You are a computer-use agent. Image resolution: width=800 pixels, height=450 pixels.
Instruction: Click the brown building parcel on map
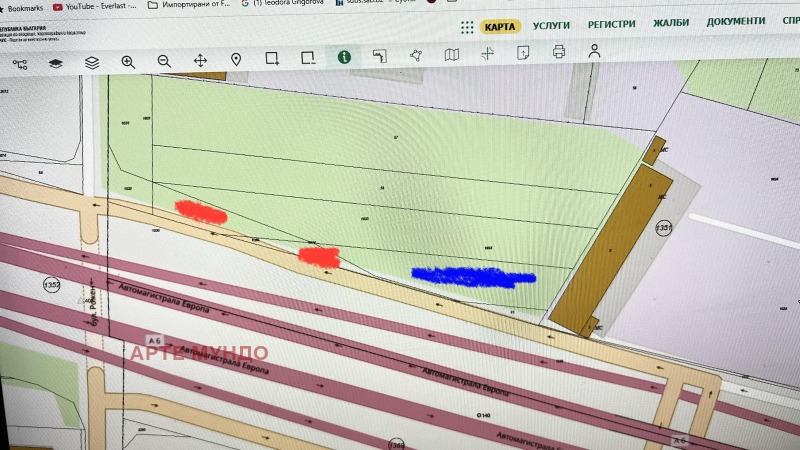pyautogui.click(x=612, y=252)
